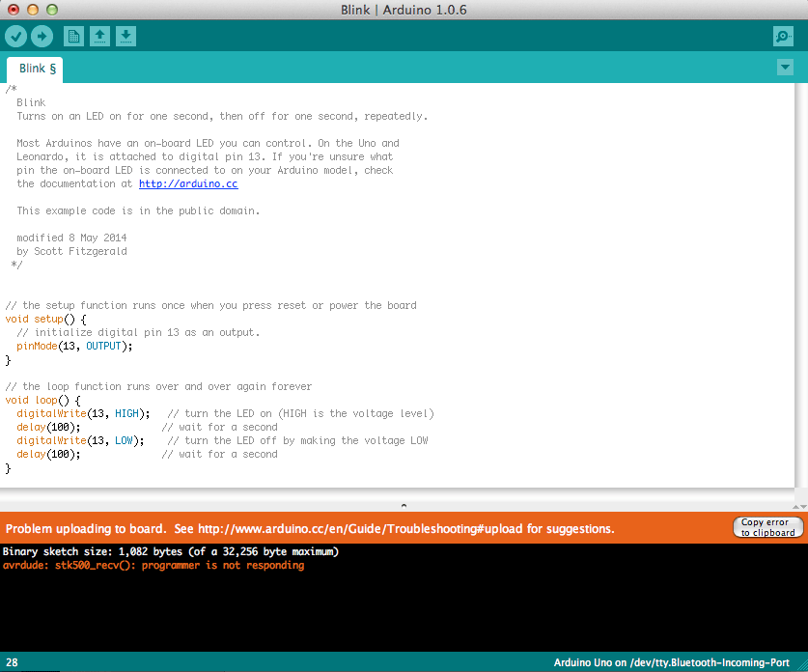Click 'This example code is in the public domain.'
The height and width of the screenshot is (672, 808).
pyautogui.click(x=138, y=210)
